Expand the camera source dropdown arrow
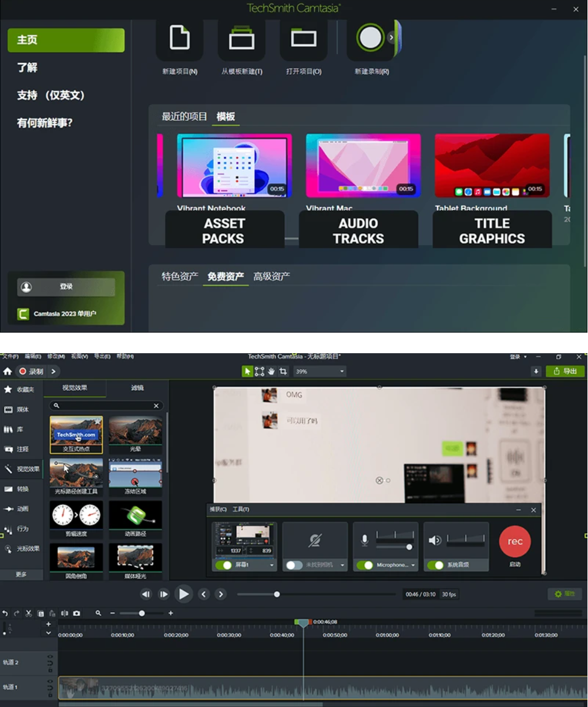The image size is (588, 707). (x=343, y=566)
